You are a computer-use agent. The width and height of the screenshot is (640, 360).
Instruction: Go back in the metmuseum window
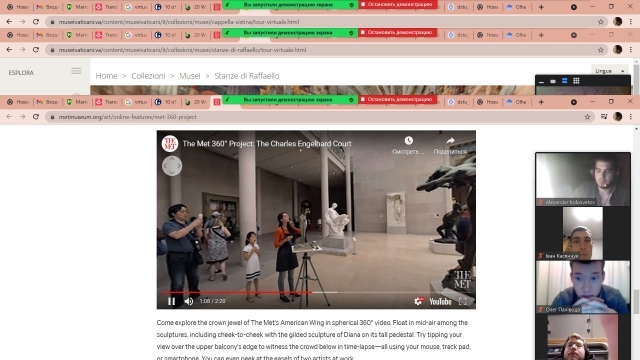click(x=9, y=117)
